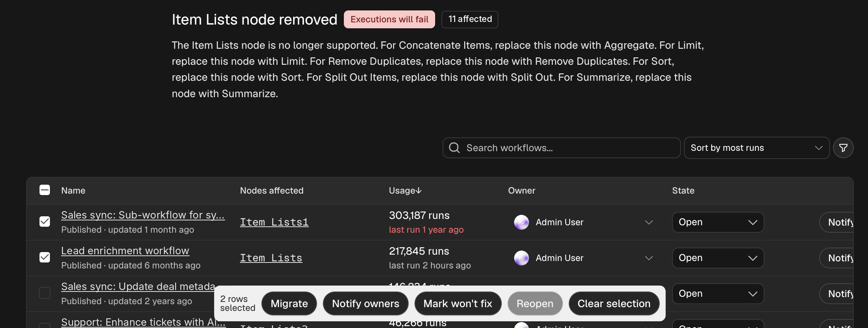
Task: Open the Item Lists node link
Action: [271, 258]
